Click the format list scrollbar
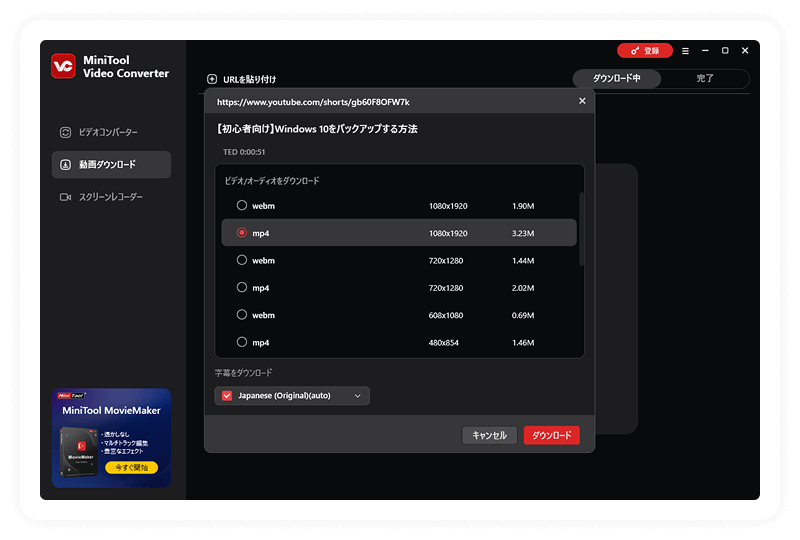 (x=581, y=229)
